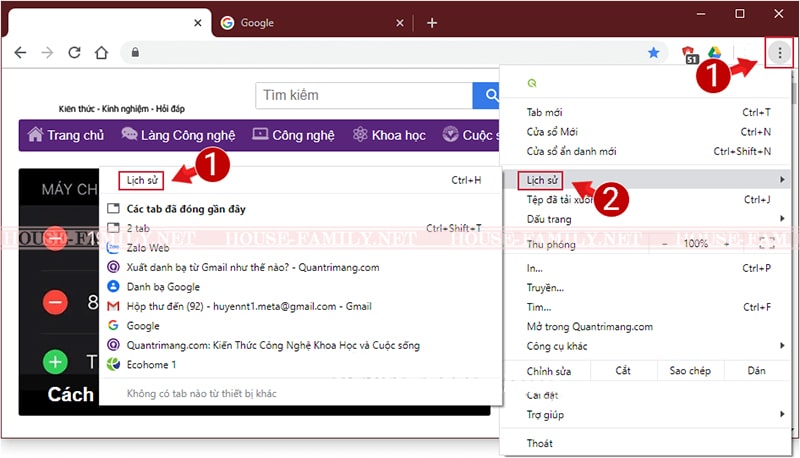This screenshot has width=800, height=458.
Task: Expand the Công cụ khác submenu
Action: 648,346
